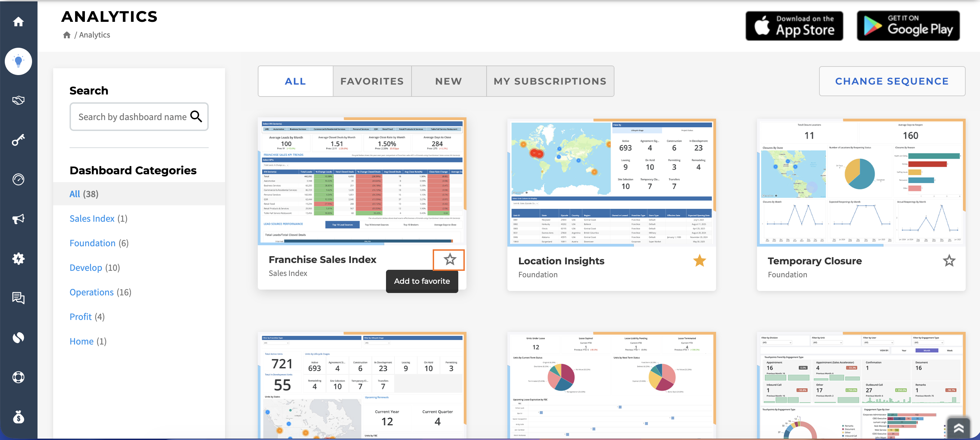Click the Change Sequence button

(892, 81)
